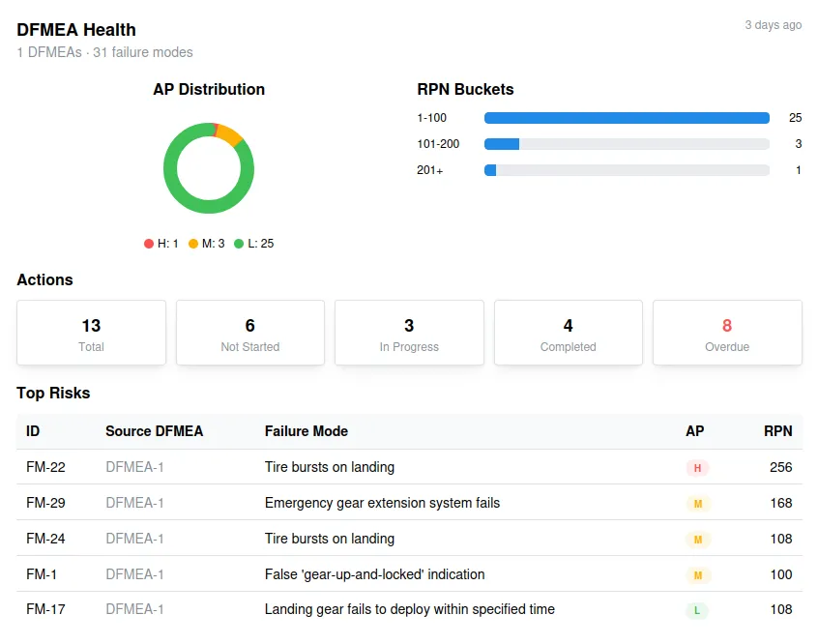Click the Failure Mode column header
The width and height of the screenshot is (818, 644).
pyautogui.click(x=307, y=431)
